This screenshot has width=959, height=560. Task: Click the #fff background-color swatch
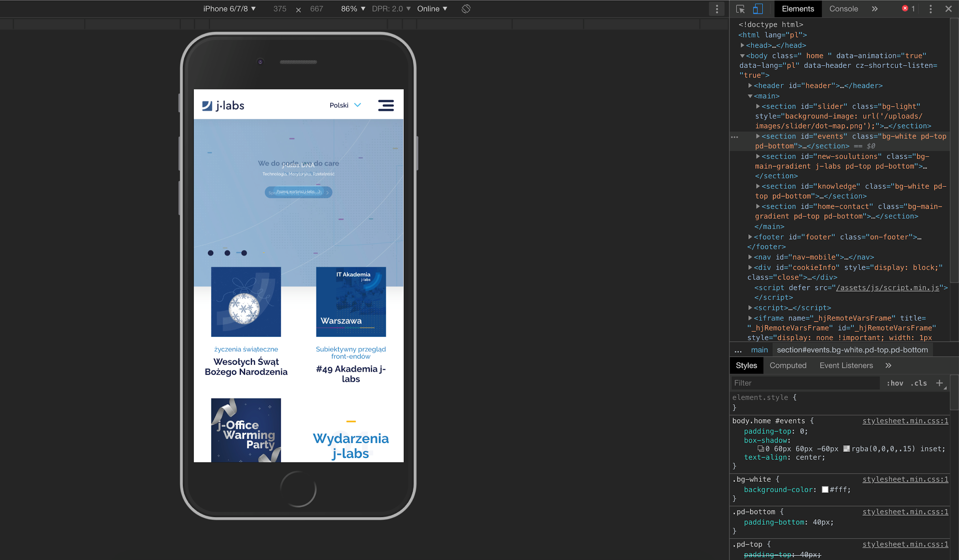click(825, 489)
